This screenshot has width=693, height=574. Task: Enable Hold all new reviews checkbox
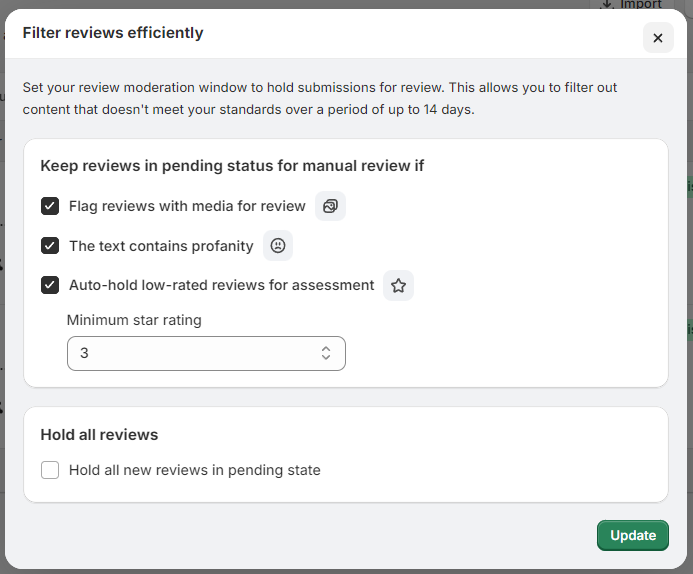pos(50,470)
